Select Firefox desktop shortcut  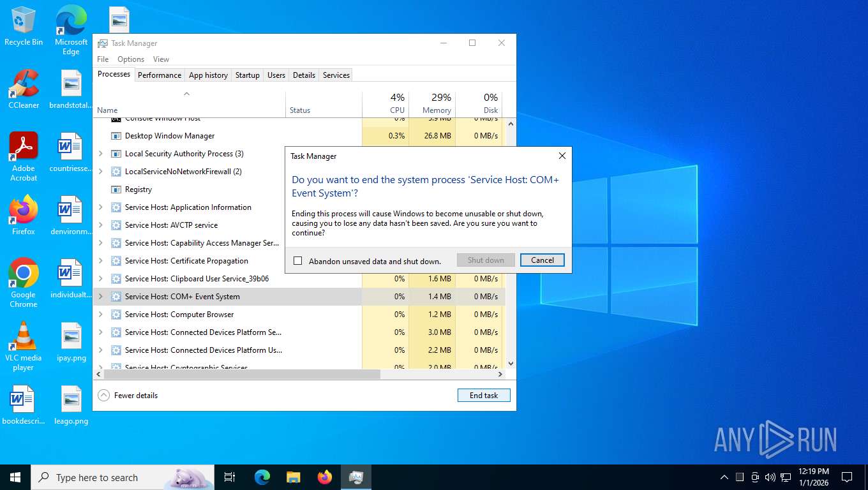24,216
